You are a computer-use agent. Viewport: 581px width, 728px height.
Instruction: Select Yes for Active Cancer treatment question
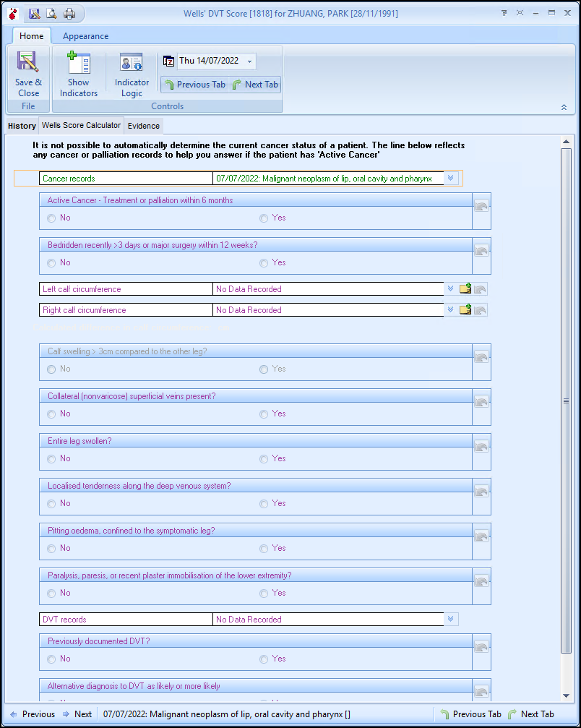click(x=264, y=218)
